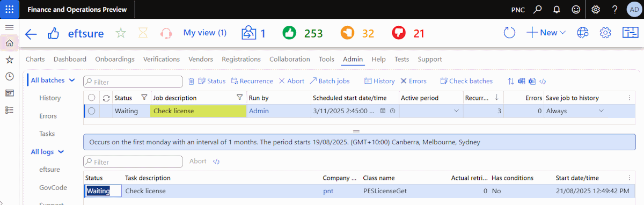Switch to the Verifications tab

tap(162, 59)
